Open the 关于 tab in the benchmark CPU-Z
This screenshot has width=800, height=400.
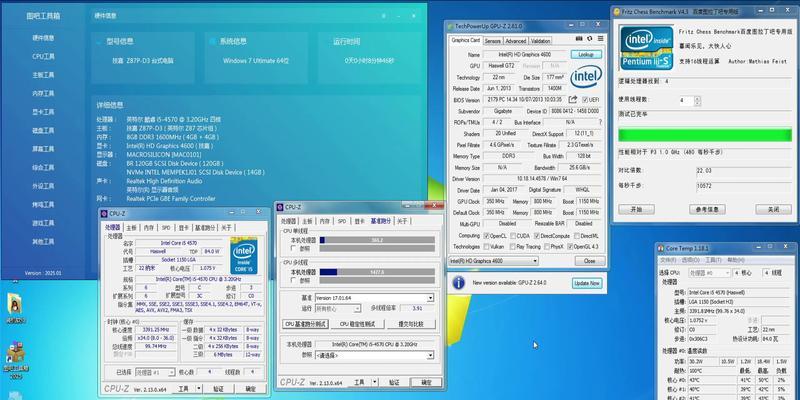pyautogui.click(x=403, y=221)
